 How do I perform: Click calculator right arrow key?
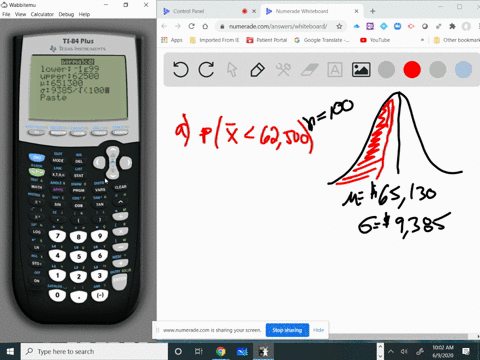point(126,163)
